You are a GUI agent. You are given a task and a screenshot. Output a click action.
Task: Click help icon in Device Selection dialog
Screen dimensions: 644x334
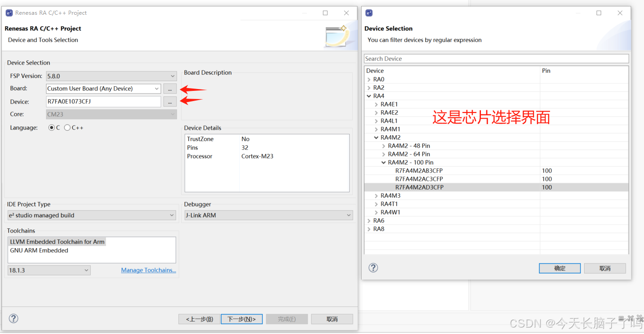(374, 268)
